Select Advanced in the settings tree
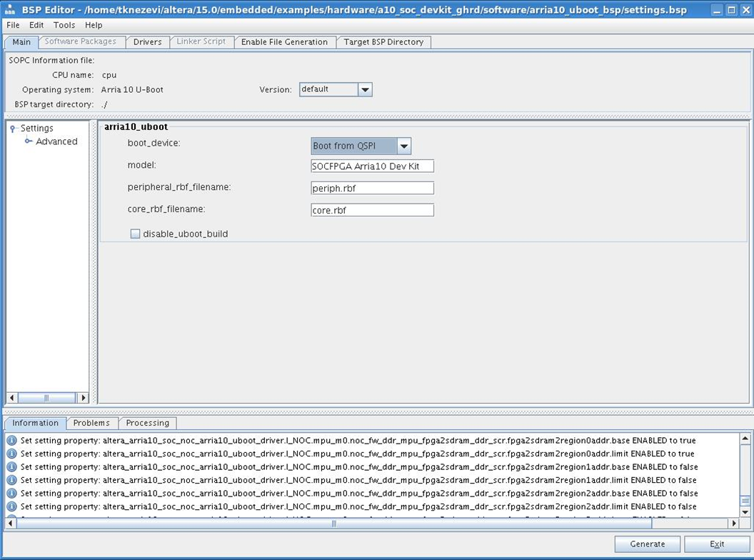 click(x=56, y=141)
